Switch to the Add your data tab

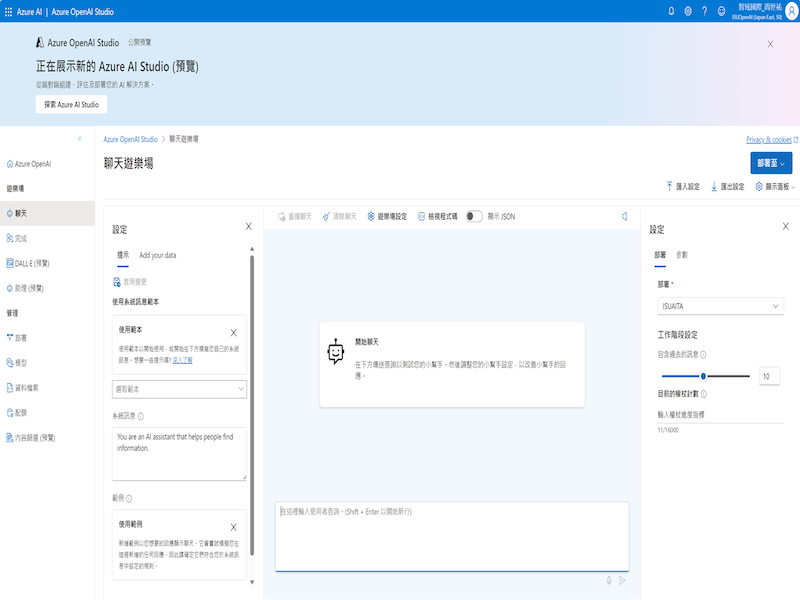coord(158,255)
